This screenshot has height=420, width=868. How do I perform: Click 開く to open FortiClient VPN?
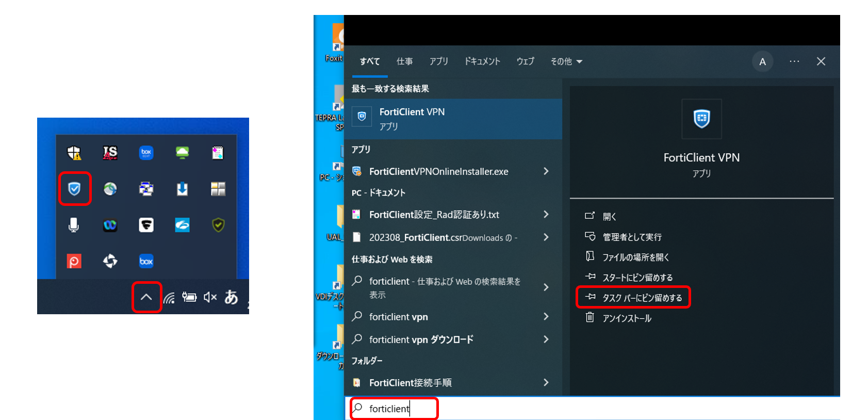coord(600,216)
